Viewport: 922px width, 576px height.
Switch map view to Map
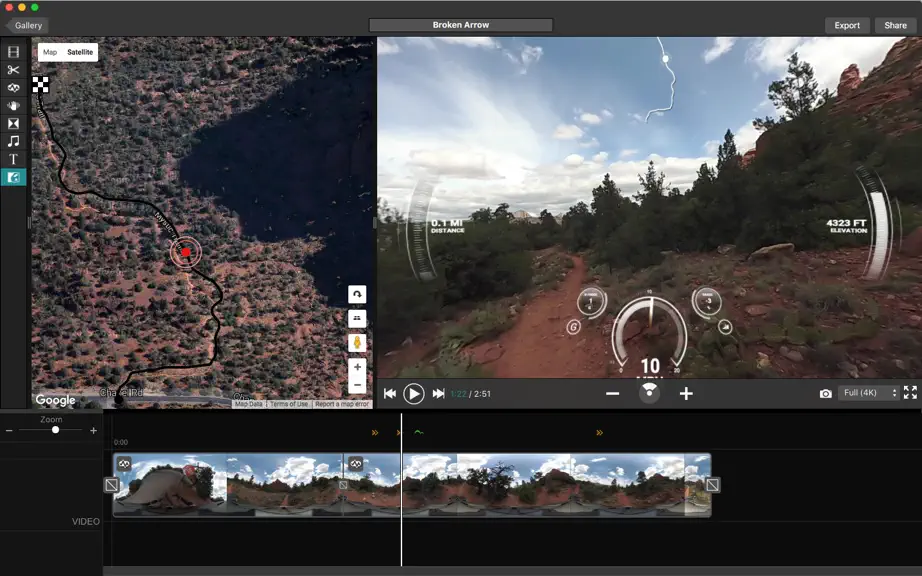coord(50,52)
